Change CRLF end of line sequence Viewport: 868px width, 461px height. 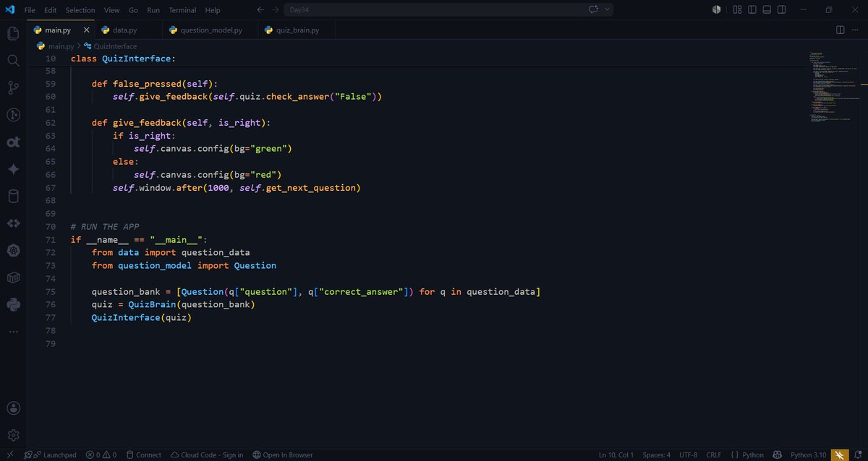pyautogui.click(x=714, y=455)
